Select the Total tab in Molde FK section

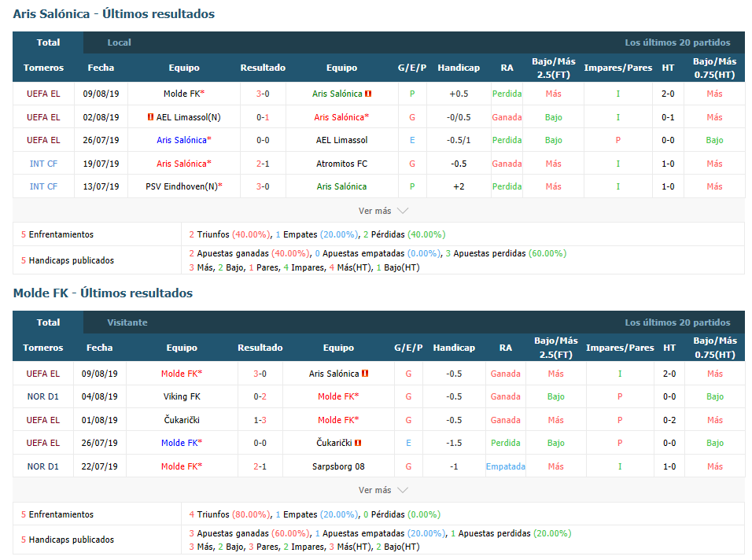click(x=49, y=322)
